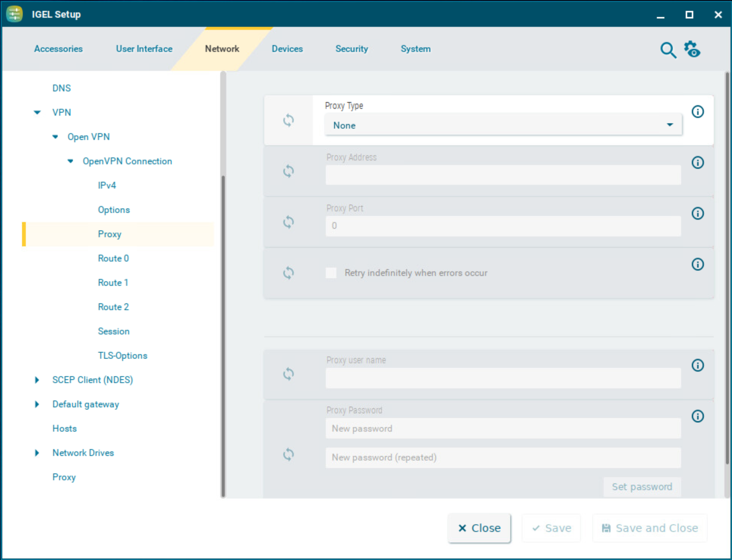
Task: Show info for Proxy Address field
Action: point(698,163)
